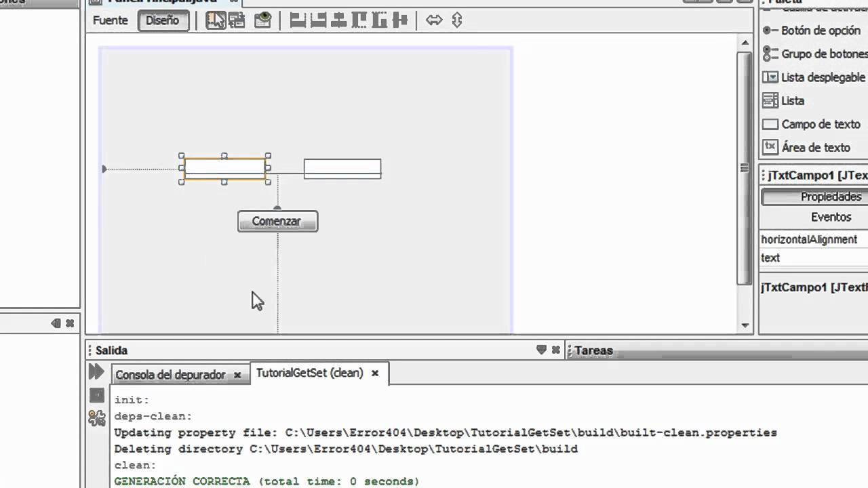Switch to the Diseño design view
This screenshot has width=868, height=488.
163,20
